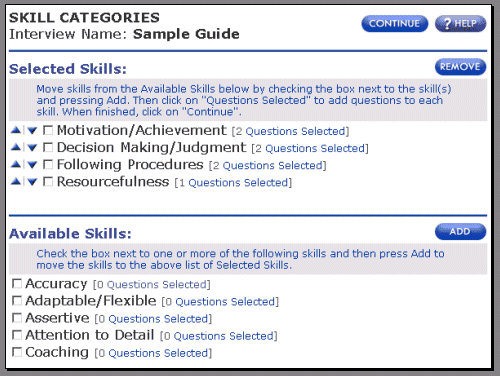
Task: Check the Motivation/Achievement checkbox
Action: point(48,130)
